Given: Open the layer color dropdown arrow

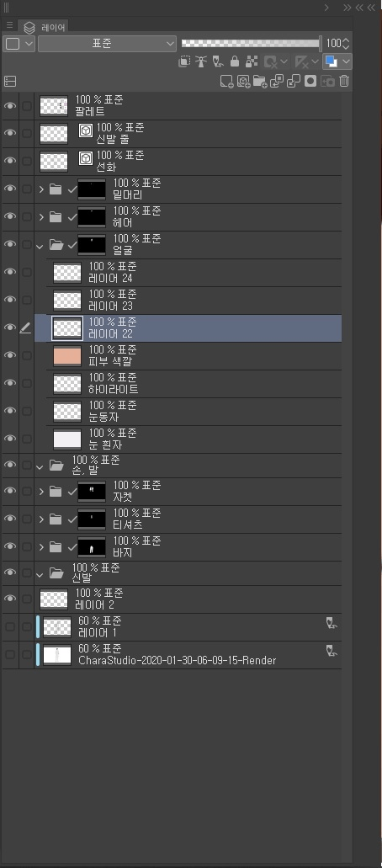Looking at the screenshot, I should (347, 61).
